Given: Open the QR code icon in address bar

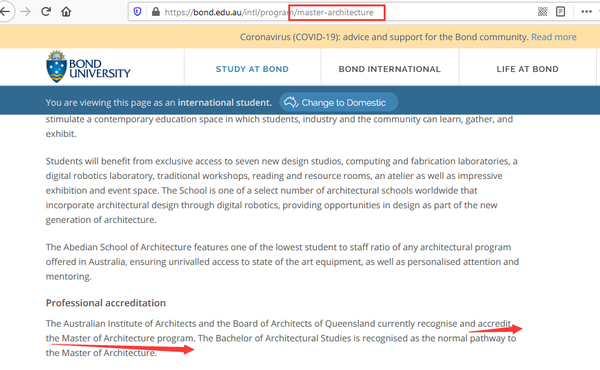Looking at the screenshot, I should pyautogui.click(x=543, y=12).
